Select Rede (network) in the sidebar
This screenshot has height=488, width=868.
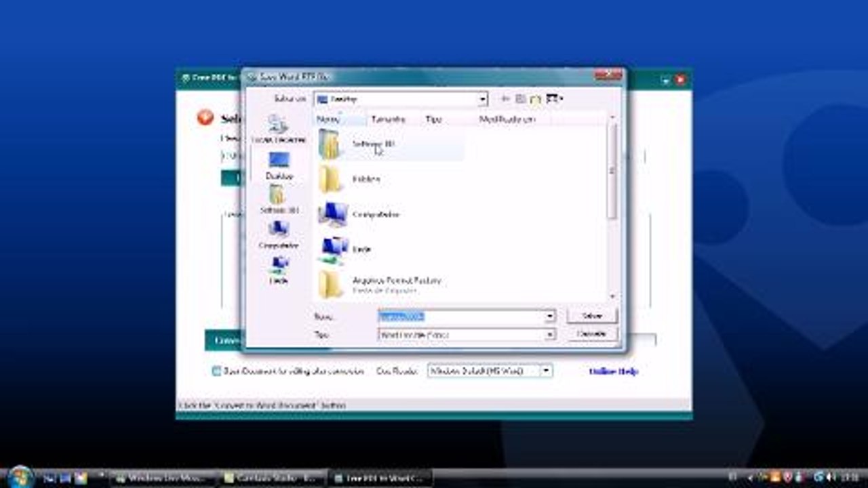coord(279,270)
